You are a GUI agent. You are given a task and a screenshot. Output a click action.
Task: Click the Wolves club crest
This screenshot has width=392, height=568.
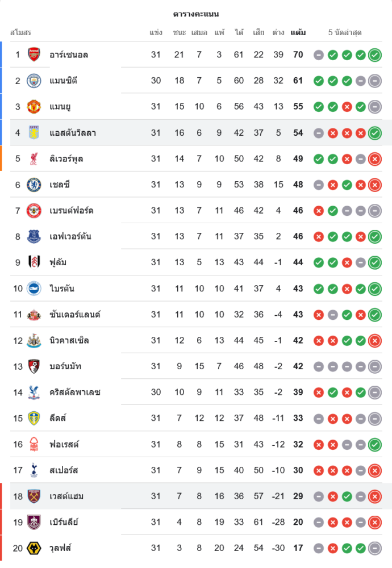(34, 548)
